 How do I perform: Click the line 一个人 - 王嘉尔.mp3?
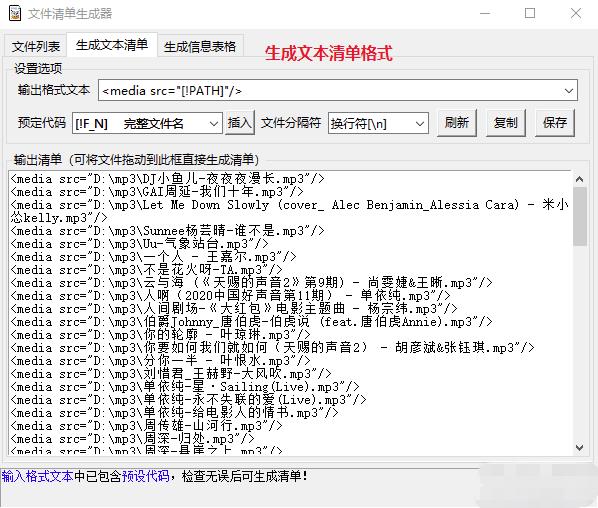pos(153,256)
